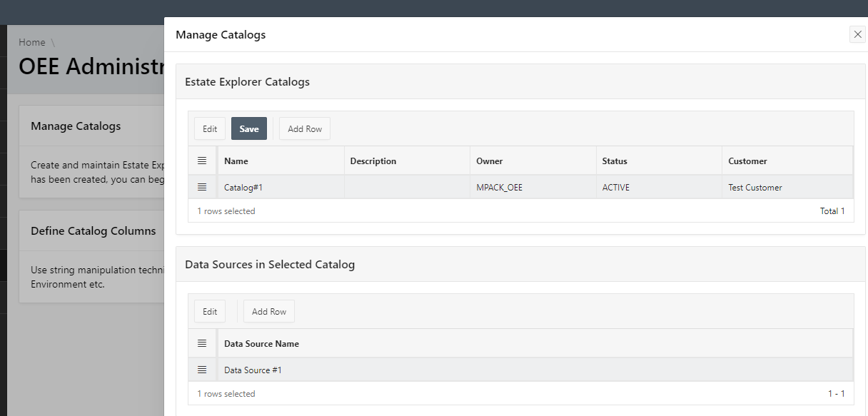The height and width of the screenshot is (416, 868).
Task: Open the Description column header menu
Action: (373, 161)
